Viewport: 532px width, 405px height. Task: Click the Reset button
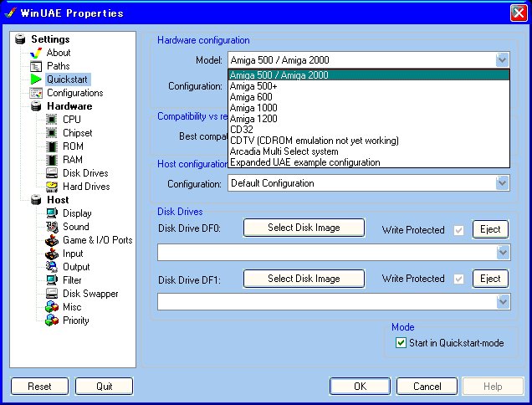click(x=39, y=387)
